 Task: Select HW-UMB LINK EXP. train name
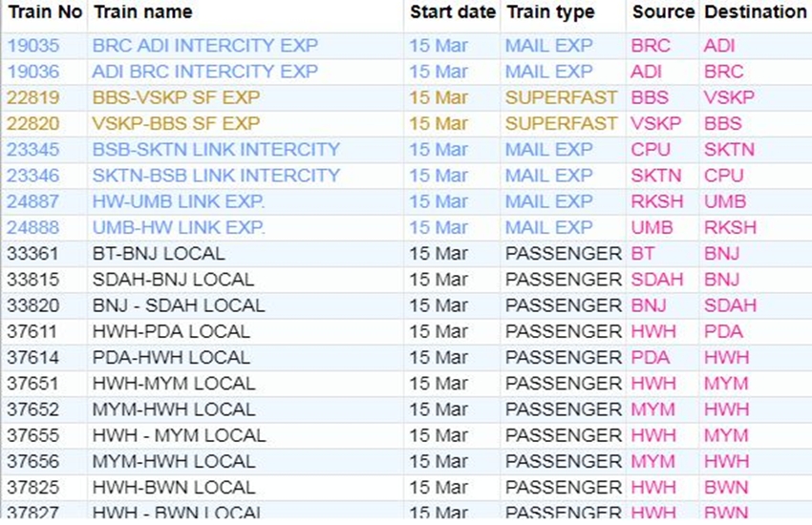[179, 201]
